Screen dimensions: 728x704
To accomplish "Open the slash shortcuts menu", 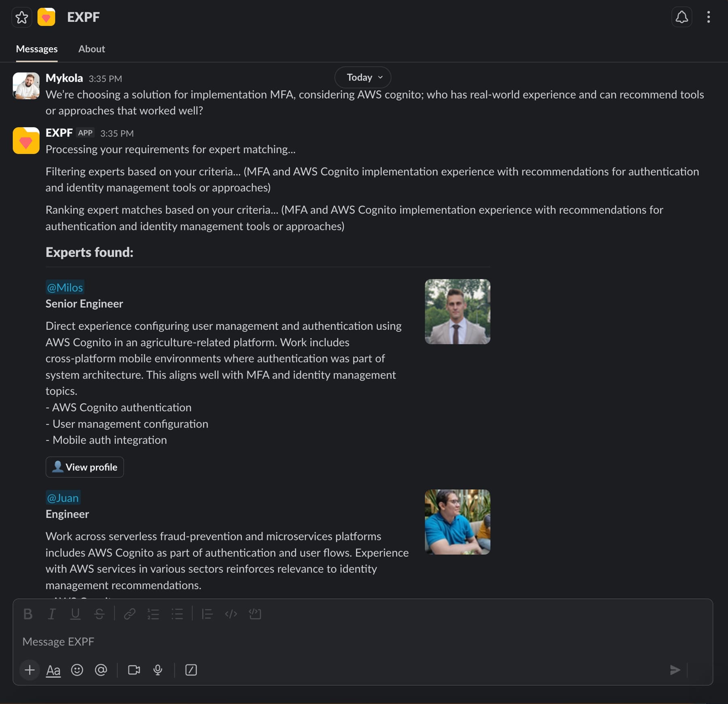I will (x=190, y=670).
